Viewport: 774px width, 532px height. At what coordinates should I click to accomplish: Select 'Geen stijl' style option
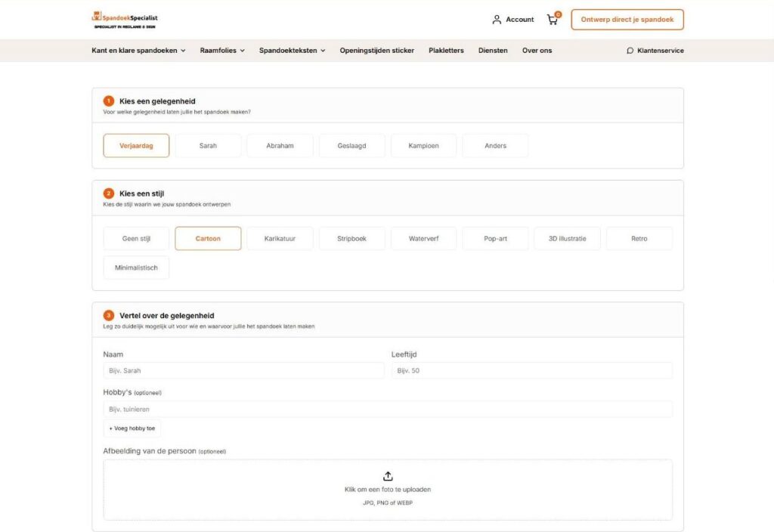pos(136,238)
